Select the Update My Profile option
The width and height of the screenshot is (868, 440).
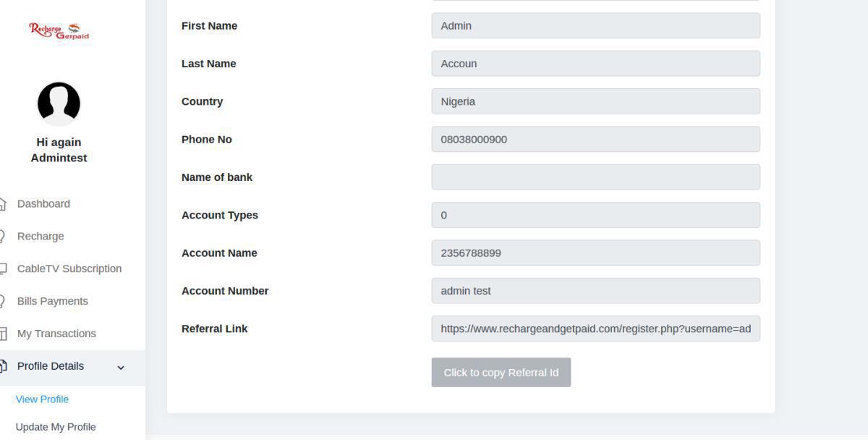55,427
